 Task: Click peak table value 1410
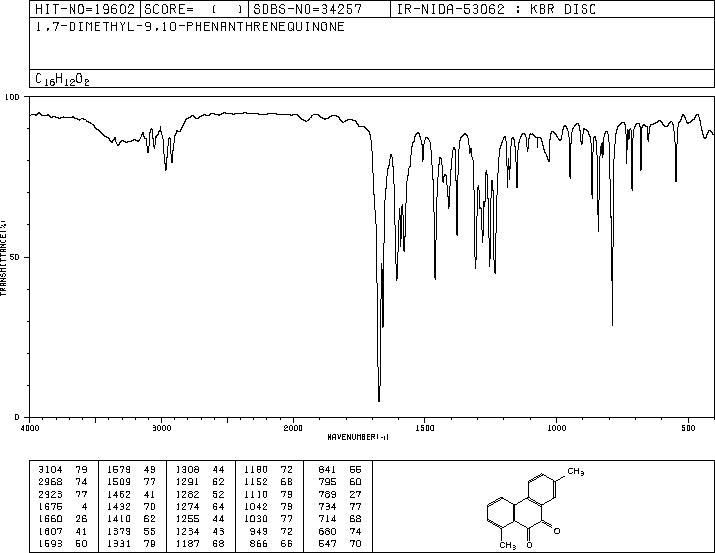point(119,519)
